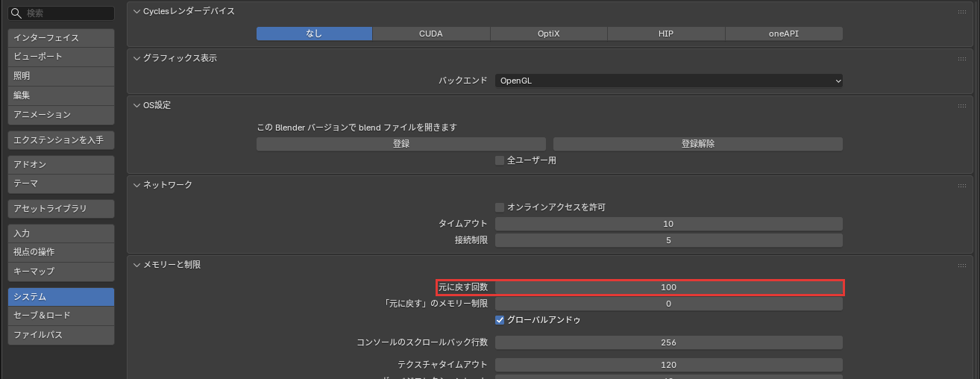Viewport: 980px width, 379px height.
Task: Click コンソールのスクロールバック行数 field showing 256
Action: [669, 342]
